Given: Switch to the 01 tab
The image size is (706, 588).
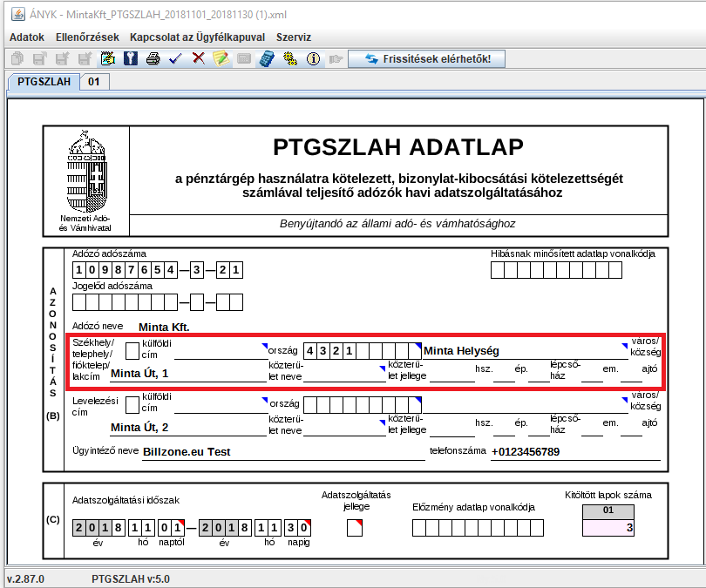Looking at the screenshot, I should pos(93,82).
